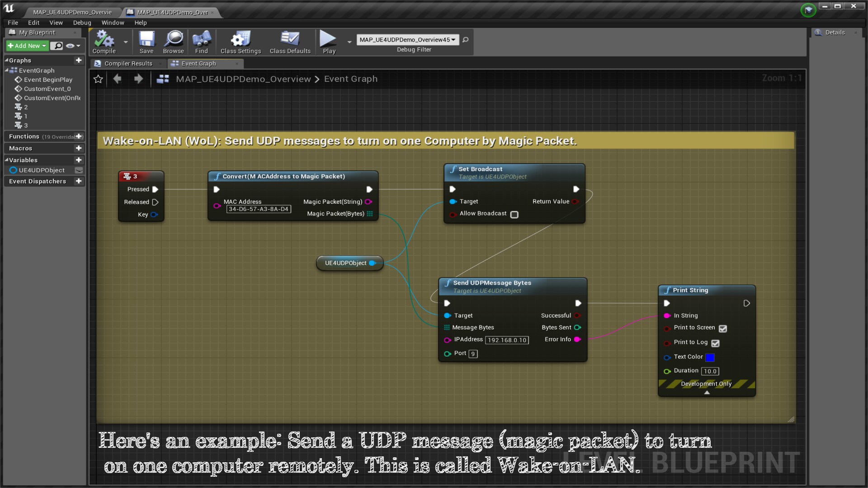This screenshot has width=868, height=488.
Task: Expand the Development Only banner on Print String
Action: tap(707, 392)
